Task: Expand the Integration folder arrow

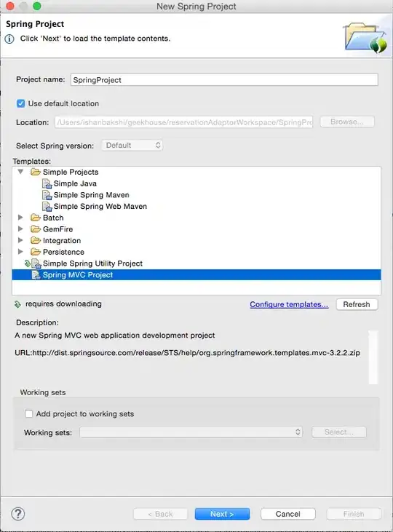Action: [x=20, y=240]
